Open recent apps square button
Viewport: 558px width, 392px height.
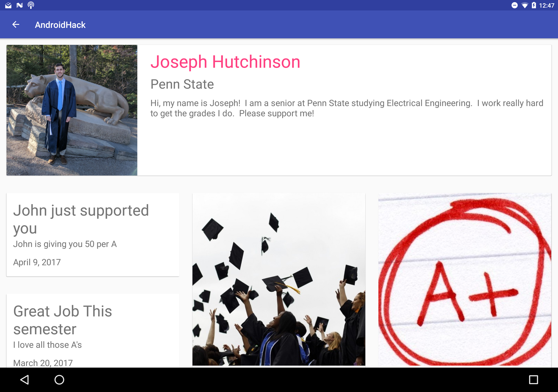coord(533,380)
